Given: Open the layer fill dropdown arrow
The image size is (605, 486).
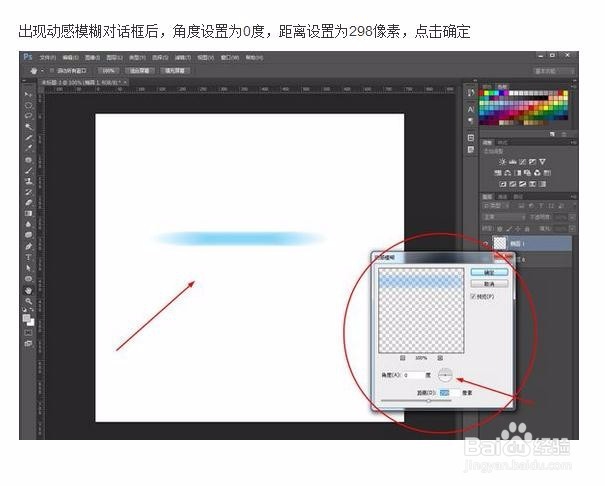Looking at the screenshot, I should click(572, 229).
